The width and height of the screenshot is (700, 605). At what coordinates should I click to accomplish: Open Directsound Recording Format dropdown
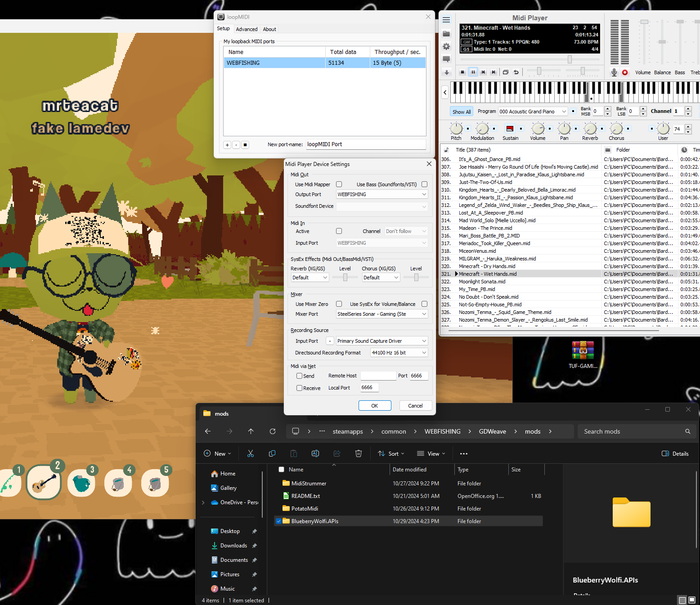click(399, 353)
